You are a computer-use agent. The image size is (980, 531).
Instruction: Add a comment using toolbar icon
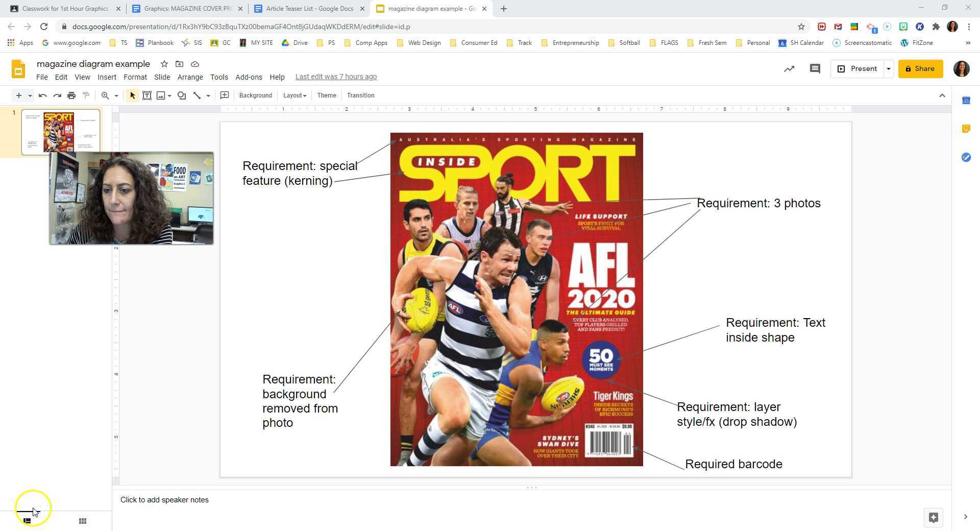(224, 95)
